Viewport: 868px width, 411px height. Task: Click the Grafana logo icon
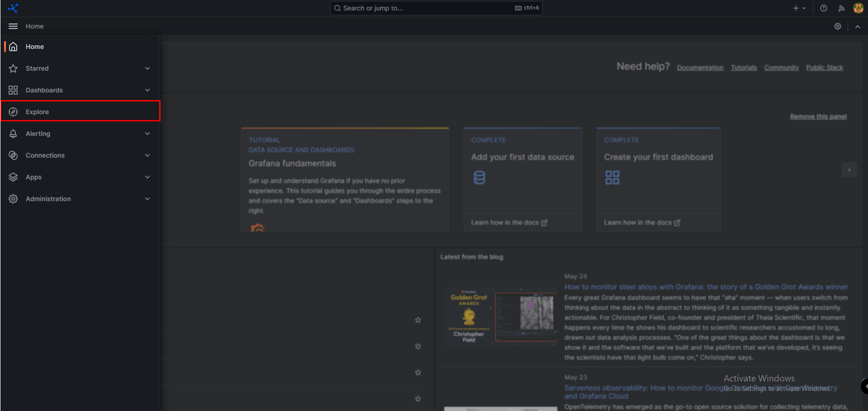tap(13, 8)
